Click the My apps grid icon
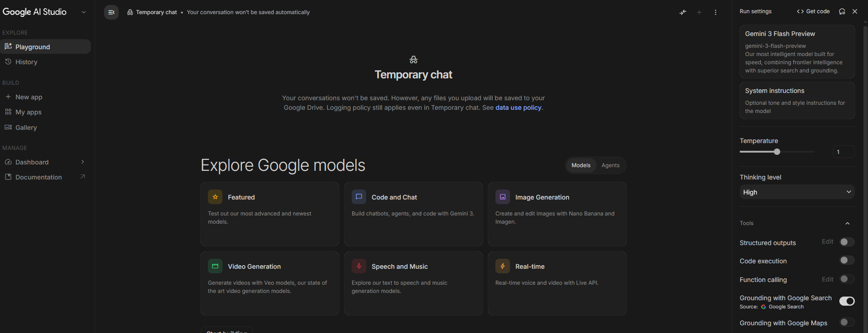Image resolution: width=868 pixels, height=333 pixels. [8, 112]
